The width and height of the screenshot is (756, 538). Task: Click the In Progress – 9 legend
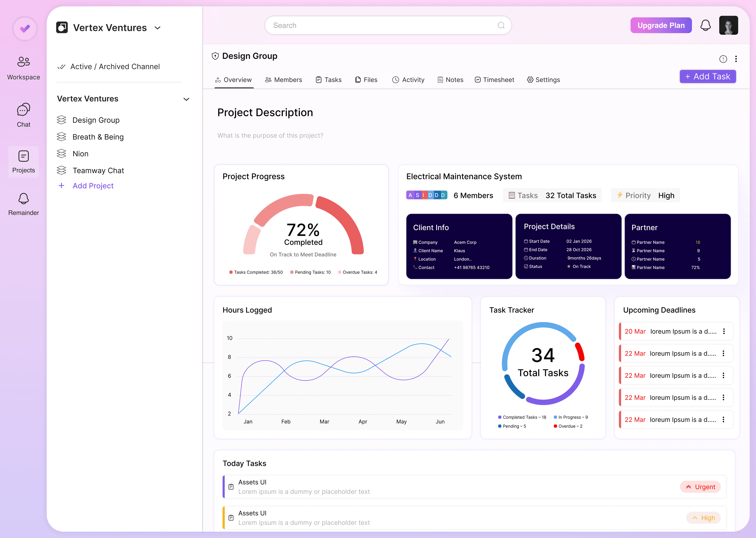click(x=571, y=417)
